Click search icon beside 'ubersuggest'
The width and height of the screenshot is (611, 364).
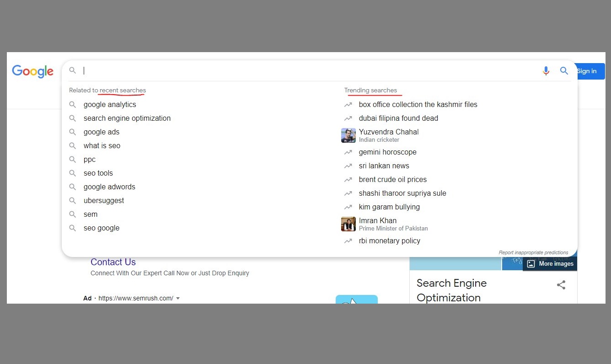coord(72,200)
